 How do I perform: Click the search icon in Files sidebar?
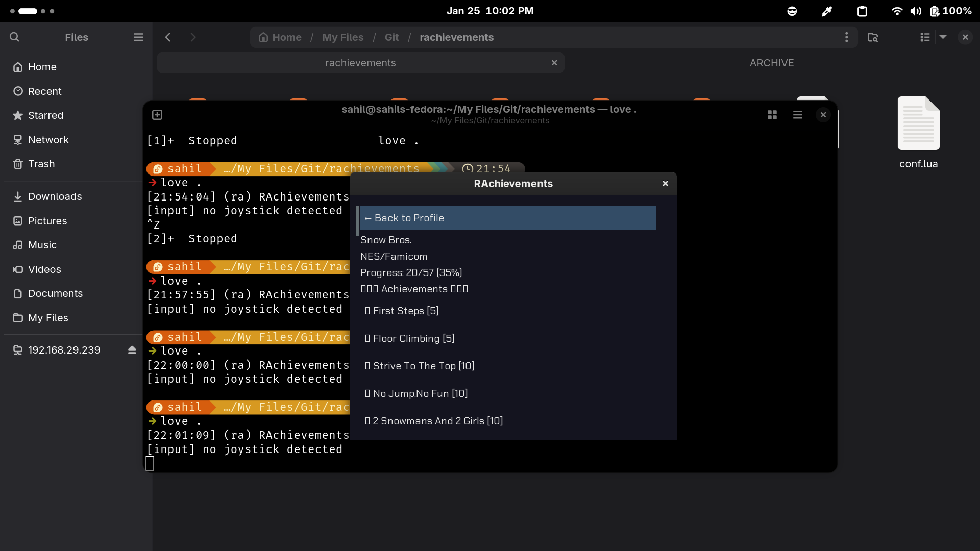tap(14, 37)
